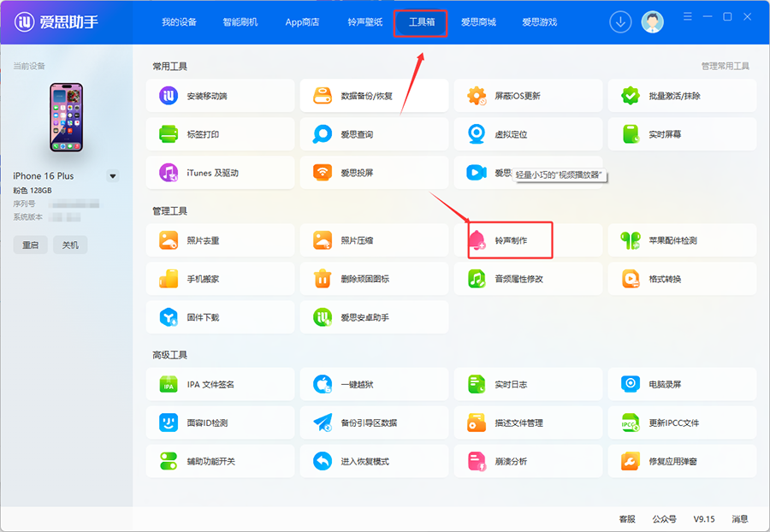Image resolution: width=770 pixels, height=532 pixels.
Task: Open iTunes 及驱动 music icon
Action: click(x=169, y=173)
